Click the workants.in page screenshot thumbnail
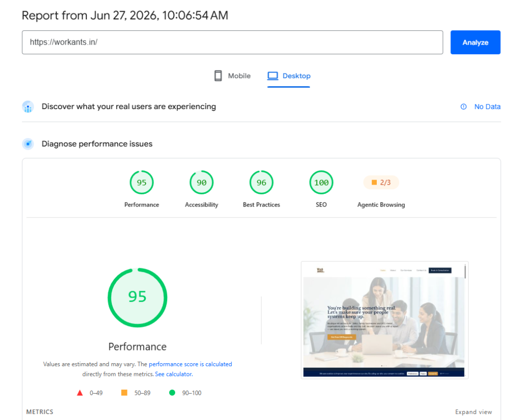Screen dimensions: 520x420 tap(385, 320)
